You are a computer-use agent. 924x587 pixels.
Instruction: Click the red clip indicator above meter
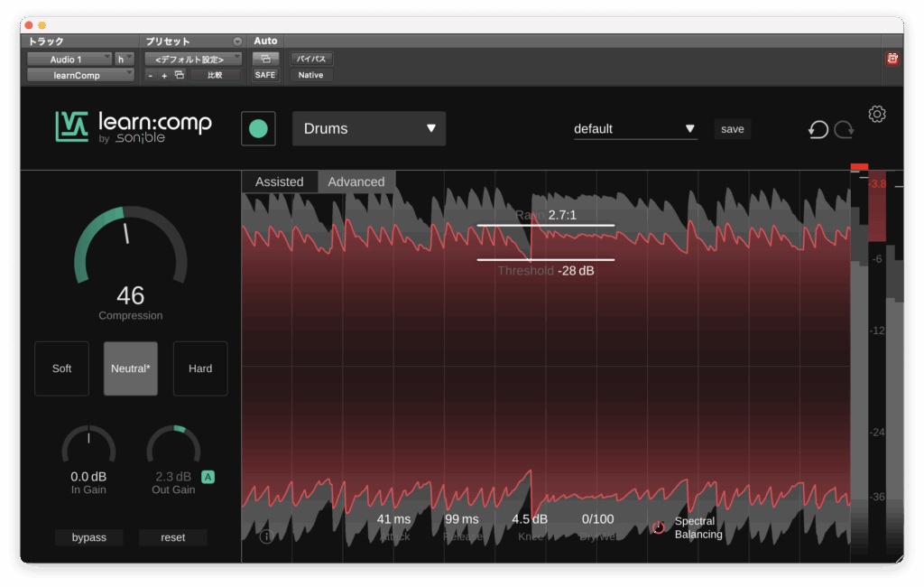(x=859, y=167)
